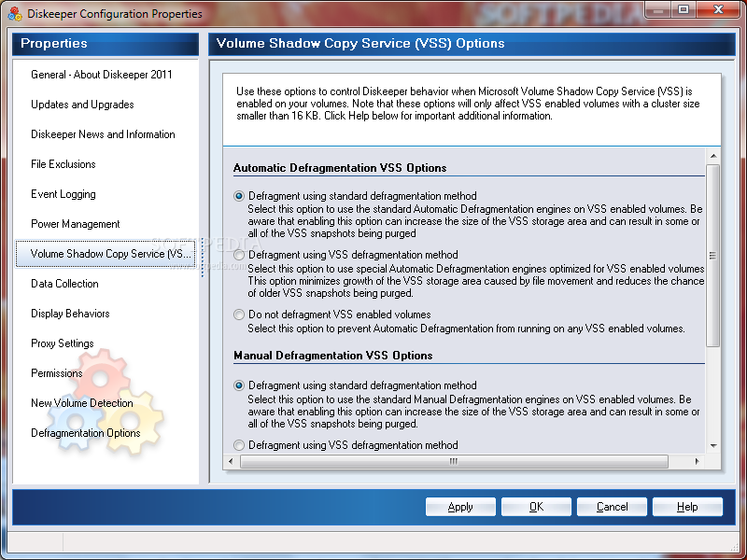This screenshot has width=747, height=560.
Task: Select Automatic VSS defragmentation method radio
Action: point(239,255)
